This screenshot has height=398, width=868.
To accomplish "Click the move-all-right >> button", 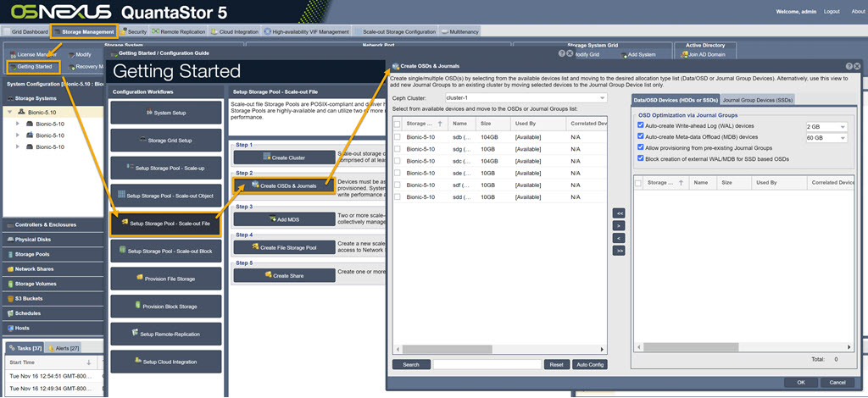I will click(x=619, y=251).
